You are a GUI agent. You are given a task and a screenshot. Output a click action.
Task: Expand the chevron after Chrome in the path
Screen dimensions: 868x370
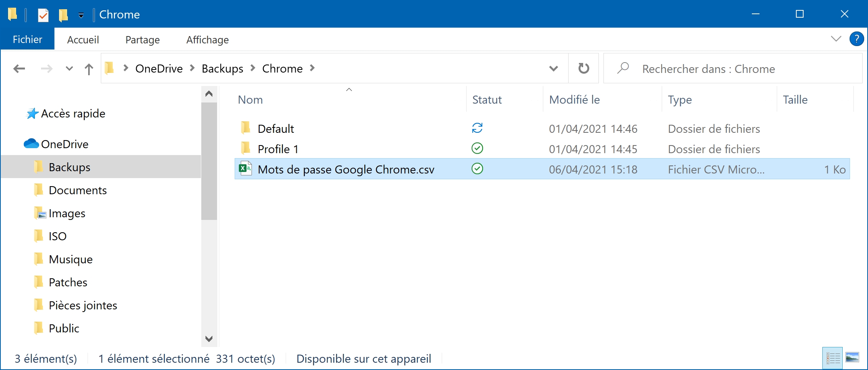coord(312,68)
